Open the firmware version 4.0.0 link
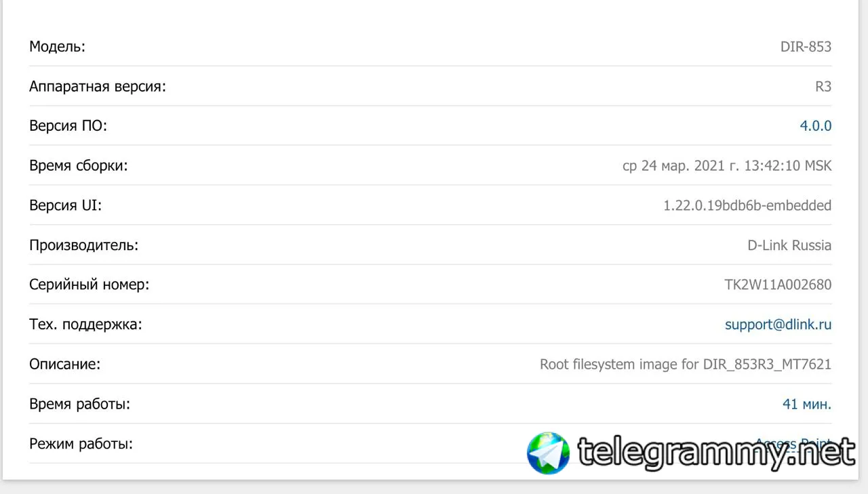This screenshot has width=868, height=494. [x=816, y=126]
